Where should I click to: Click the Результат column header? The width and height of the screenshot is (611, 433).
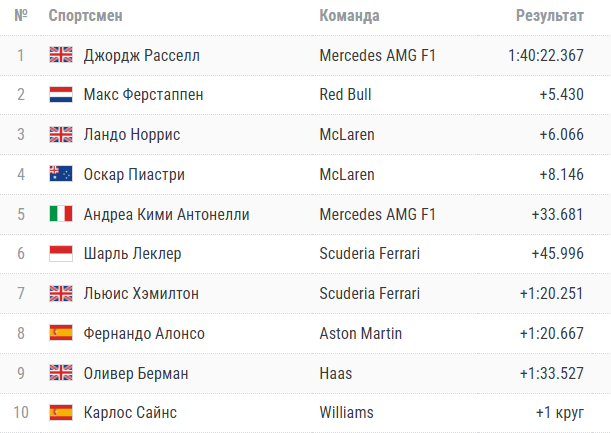tap(549, 16)
